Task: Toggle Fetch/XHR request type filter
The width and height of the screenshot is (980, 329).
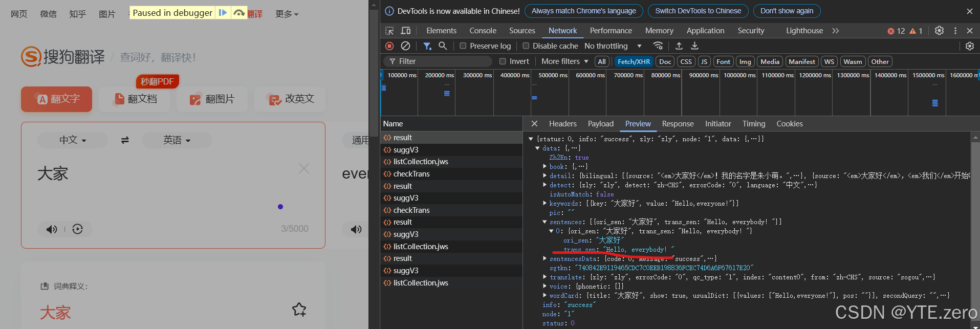Action: click(634, 61)
